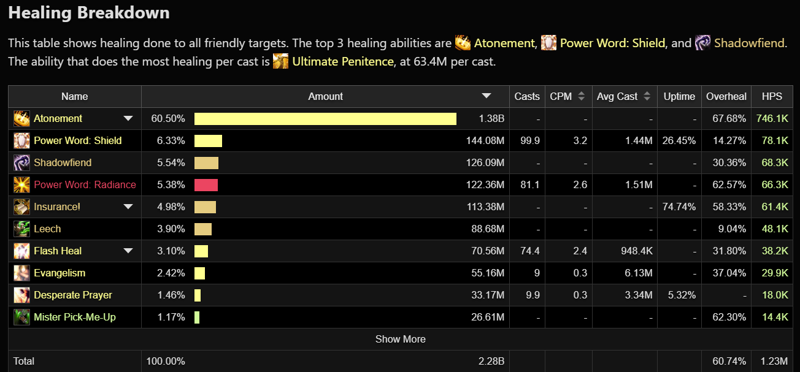
Task: Click Show More to reveal more rows
Action: (x=401, y=339)
